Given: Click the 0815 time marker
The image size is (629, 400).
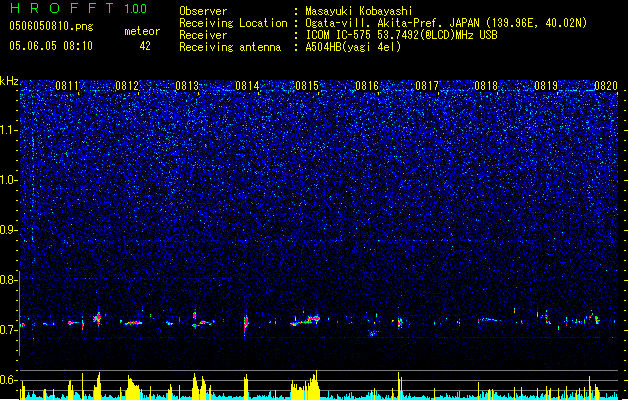Looking at the screenshot, I should pos(307,86).
